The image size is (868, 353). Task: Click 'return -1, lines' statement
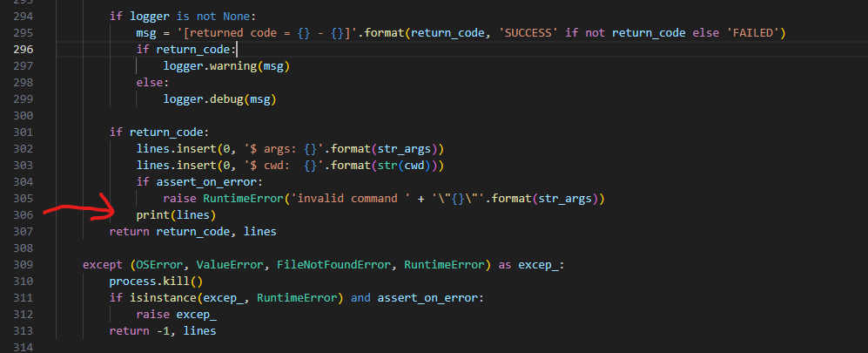point(163,332)
